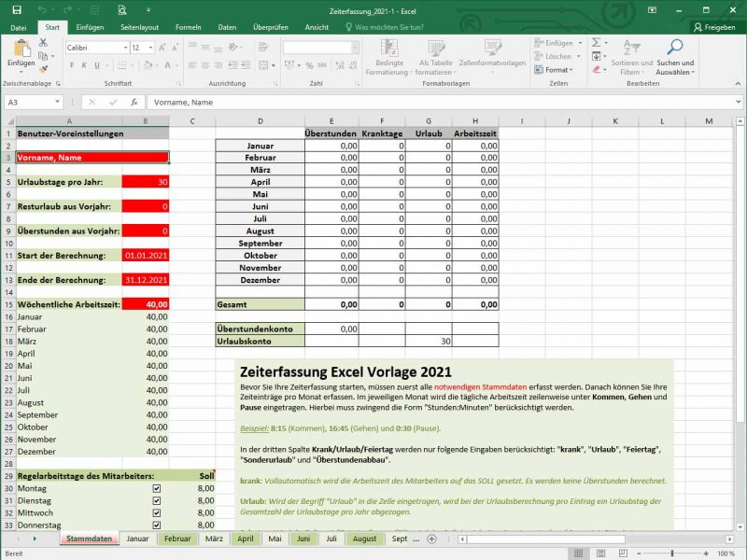Check the Montag workday checkbox

click(x=157, y=489)
